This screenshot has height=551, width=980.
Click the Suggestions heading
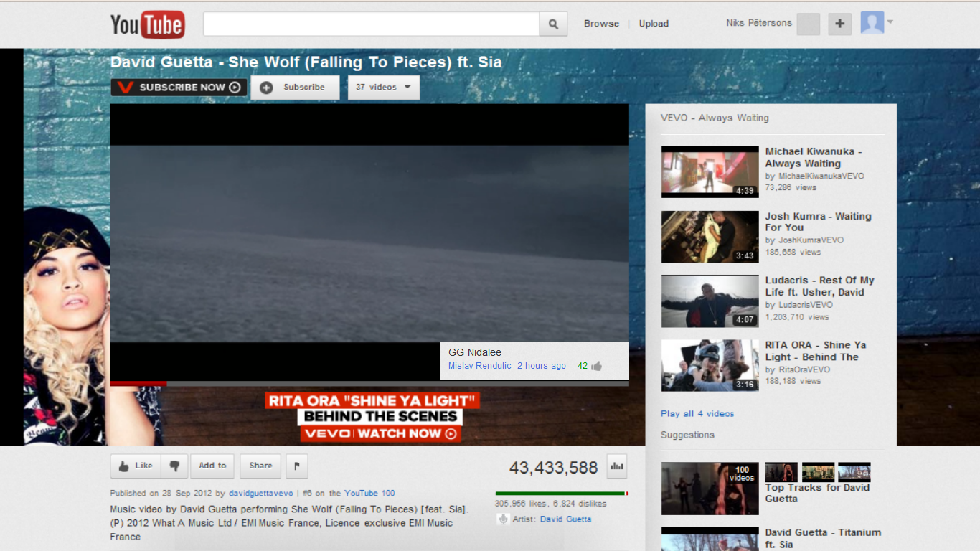tap(687, 435)
